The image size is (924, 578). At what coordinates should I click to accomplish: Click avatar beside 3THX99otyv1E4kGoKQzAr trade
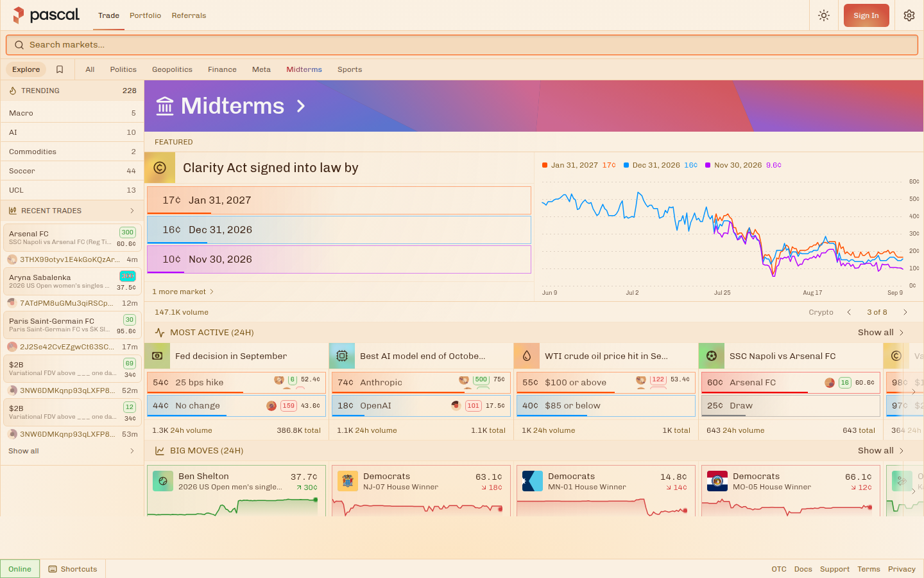12,259
